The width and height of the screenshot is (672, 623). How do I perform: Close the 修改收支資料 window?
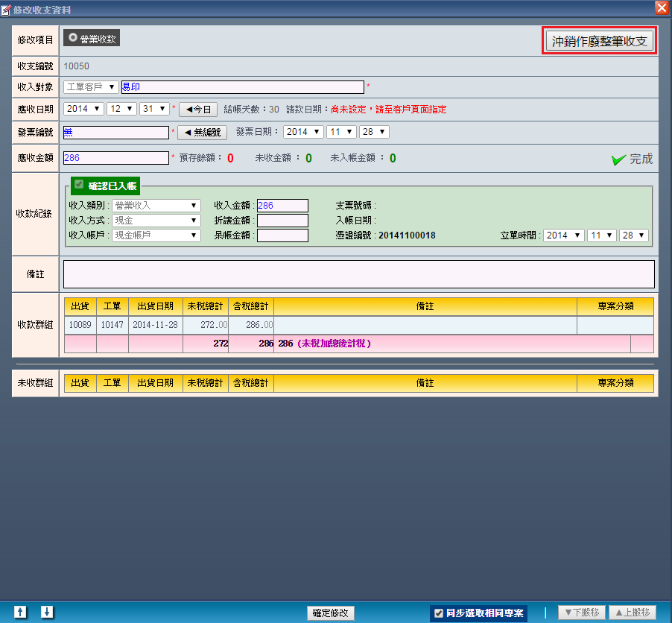click(x=661, y=7)
